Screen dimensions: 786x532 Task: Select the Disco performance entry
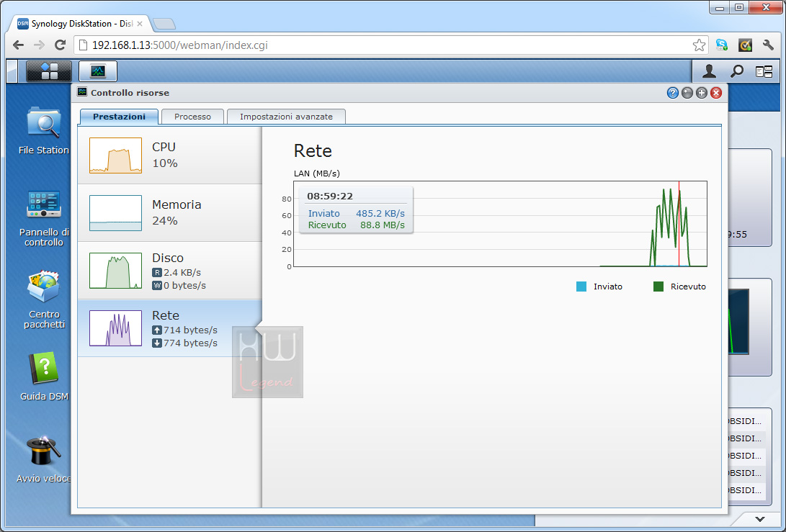[x=169, y=271]
